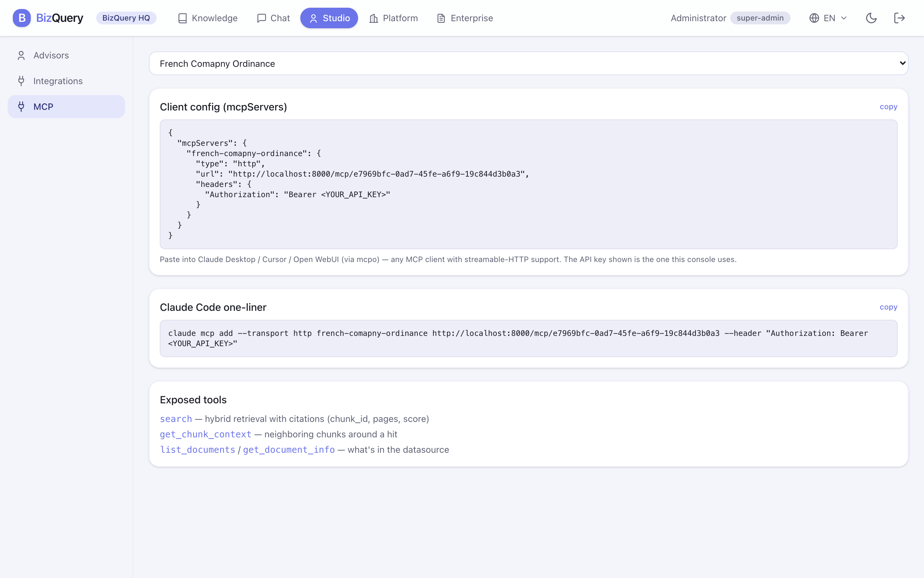This screenshot has width=924, height=578.
Task: Click the get_document_info tool name
Action: tap(289, 450)
